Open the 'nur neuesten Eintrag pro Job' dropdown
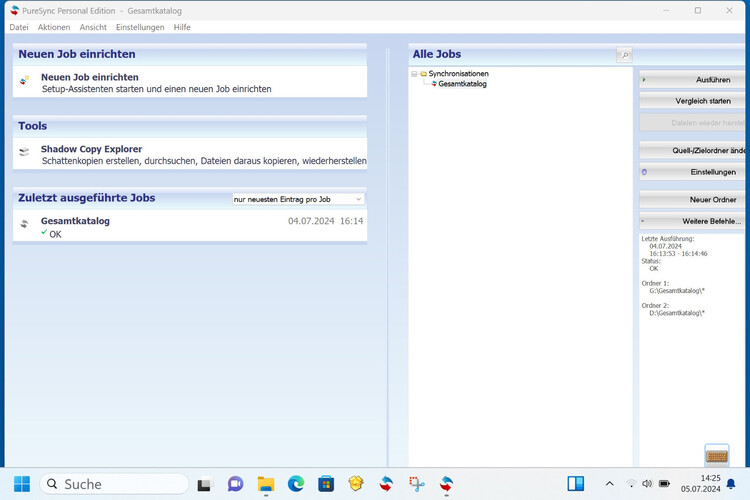 pos(298,199)
